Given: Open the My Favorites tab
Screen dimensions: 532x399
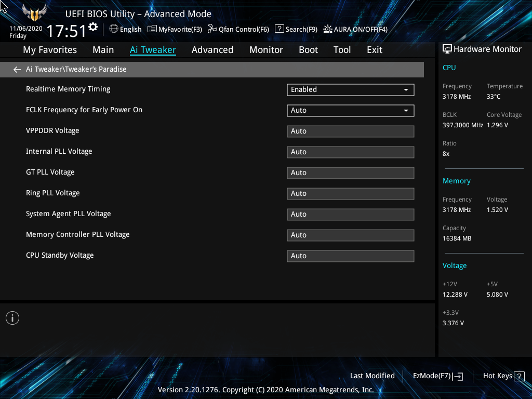Looking at the screenshot, I should 50,50.
